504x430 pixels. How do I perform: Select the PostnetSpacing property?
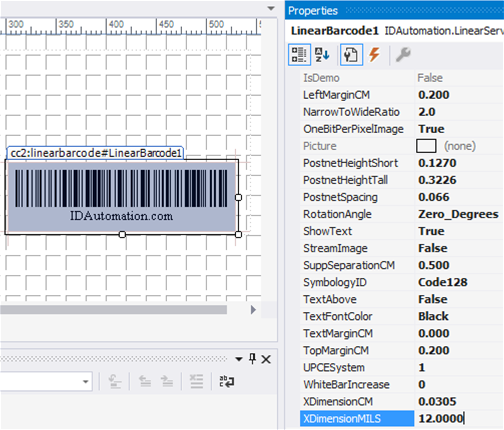click(340, 197)
